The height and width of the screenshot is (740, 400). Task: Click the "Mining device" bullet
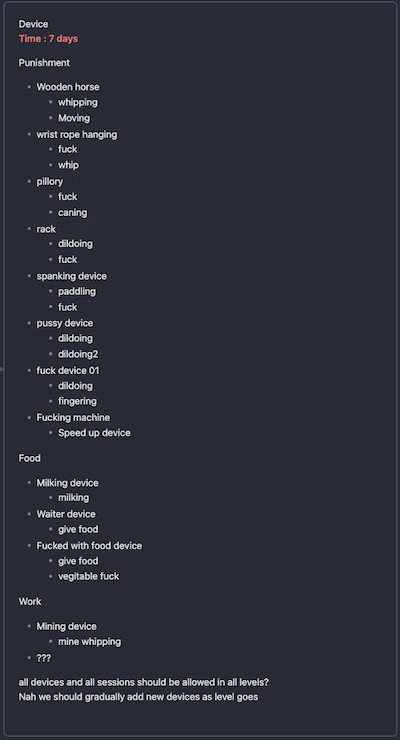tap(67, 626)
